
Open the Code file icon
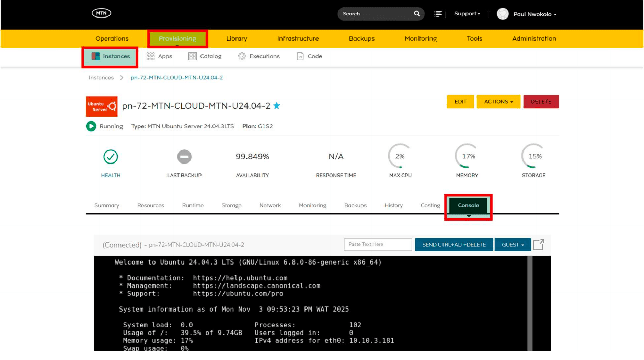tap(300, 56)
